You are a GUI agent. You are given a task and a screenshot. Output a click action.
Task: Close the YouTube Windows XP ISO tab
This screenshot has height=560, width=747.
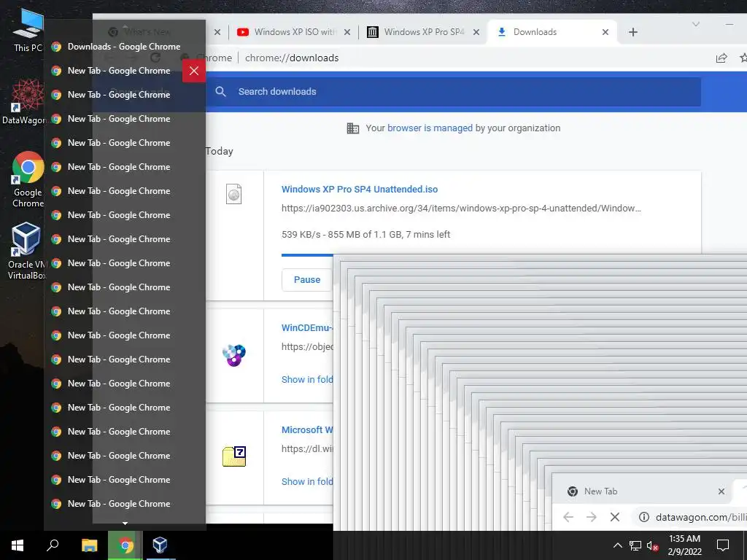(x=347, y=32)
